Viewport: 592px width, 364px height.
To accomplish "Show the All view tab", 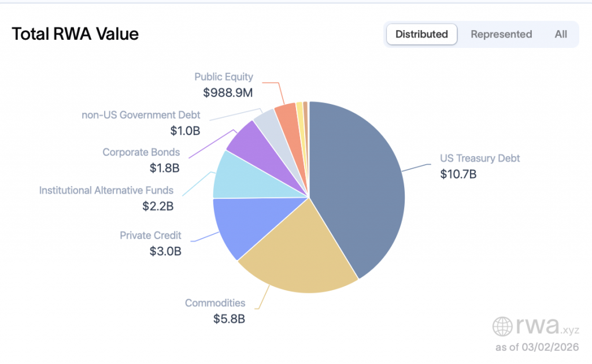I will (x=560, y=34).
